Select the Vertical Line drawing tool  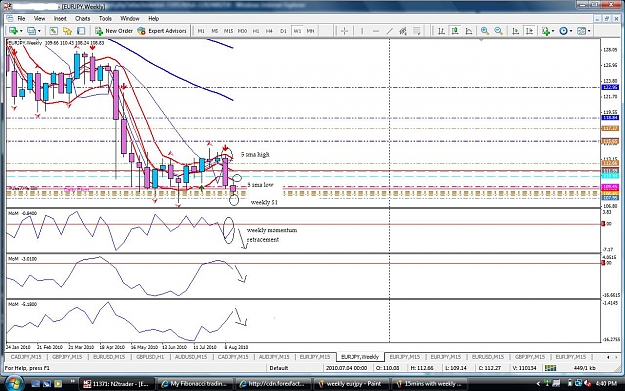(x=362, y=31)
